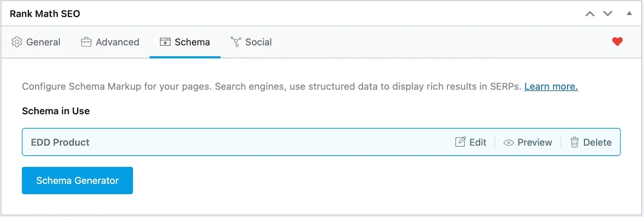Click the Delete text for EDD Product
This screenshot has width=644, height=217.
(x=597, y=142)
